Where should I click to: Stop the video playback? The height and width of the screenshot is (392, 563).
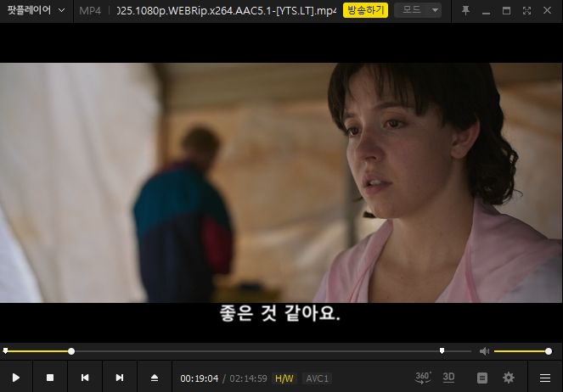coord(50,378)
